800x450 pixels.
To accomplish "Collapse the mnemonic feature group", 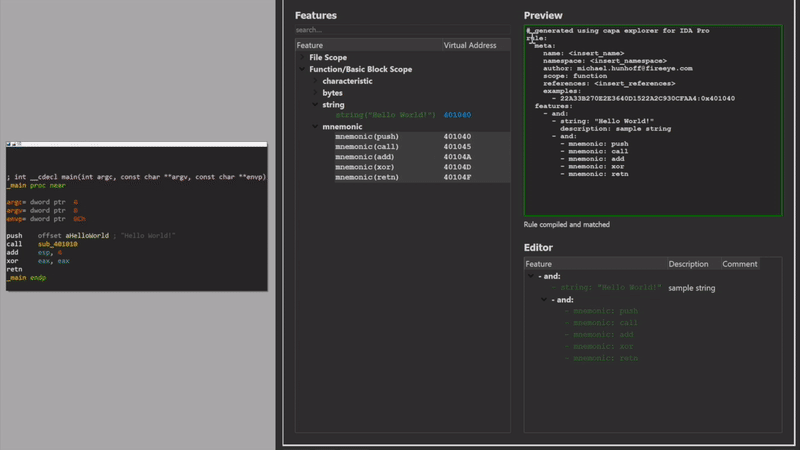I will [x=315, y=126].
